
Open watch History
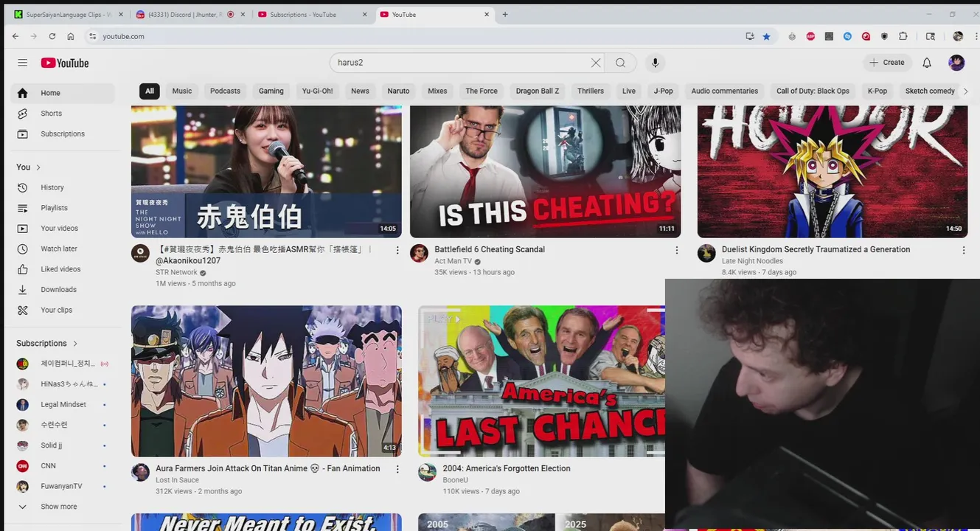tap(63, 187)
